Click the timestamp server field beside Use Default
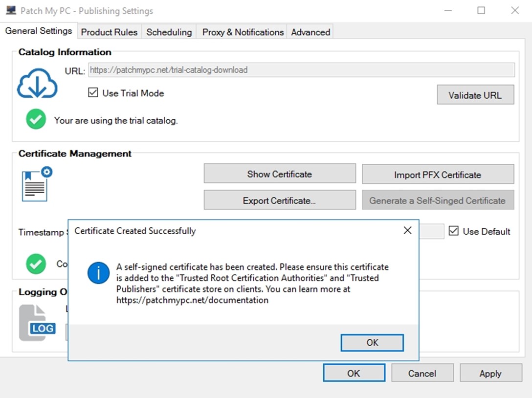 point(431,231)
